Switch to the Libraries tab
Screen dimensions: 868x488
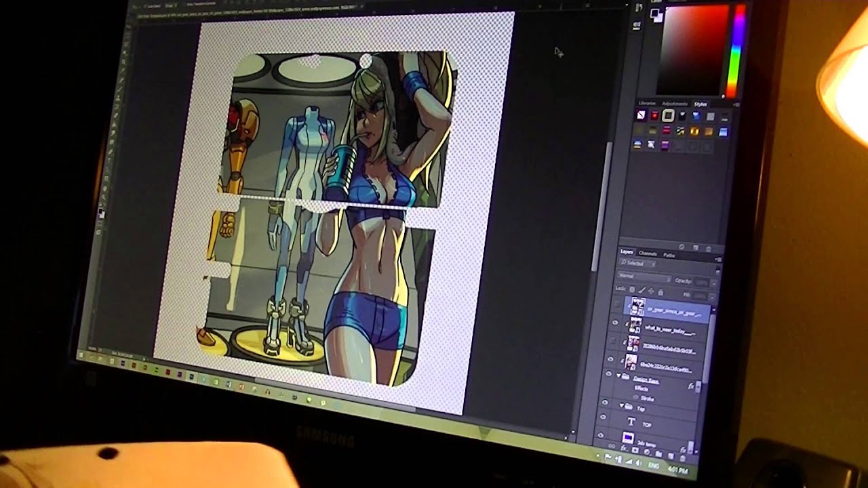tap(647, 104)
